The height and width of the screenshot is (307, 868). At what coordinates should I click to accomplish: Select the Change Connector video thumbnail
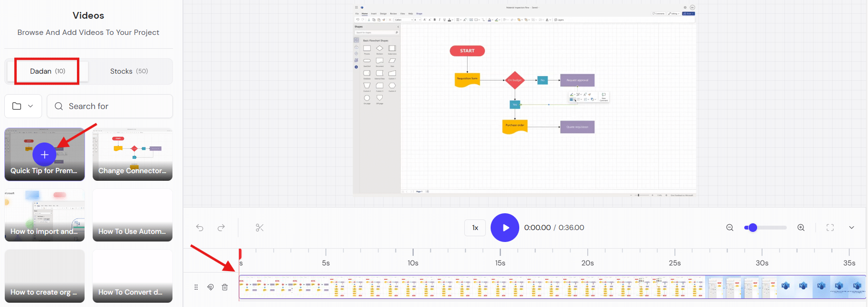click(132, 154)
